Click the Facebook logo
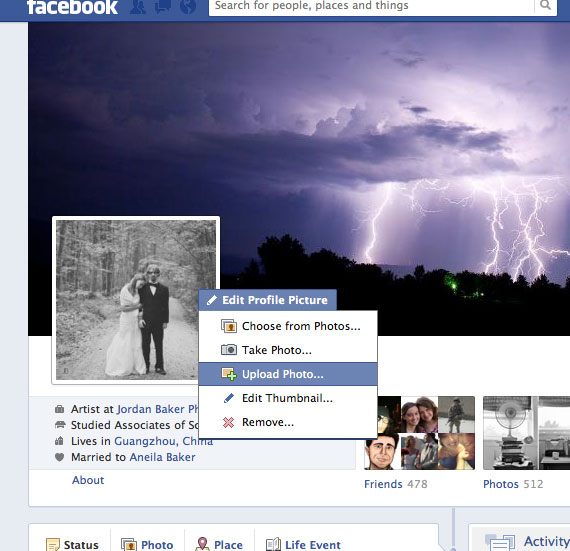 [x=72, y=7]
